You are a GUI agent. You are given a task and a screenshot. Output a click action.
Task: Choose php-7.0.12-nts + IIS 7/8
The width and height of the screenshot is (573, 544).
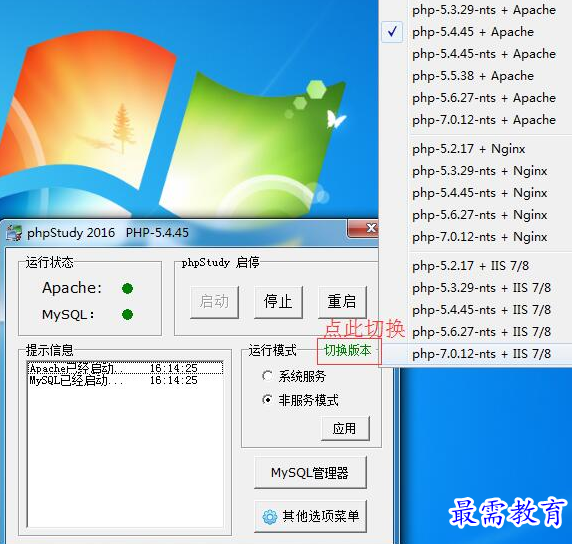(x=477, y=354)
